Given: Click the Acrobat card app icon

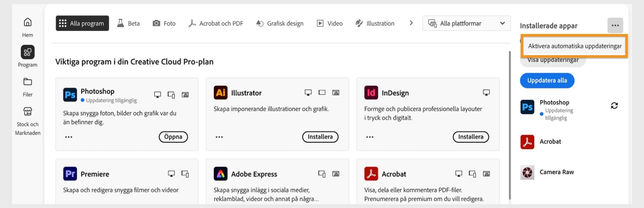Looking at the screenshot, I should coord(371,174).
